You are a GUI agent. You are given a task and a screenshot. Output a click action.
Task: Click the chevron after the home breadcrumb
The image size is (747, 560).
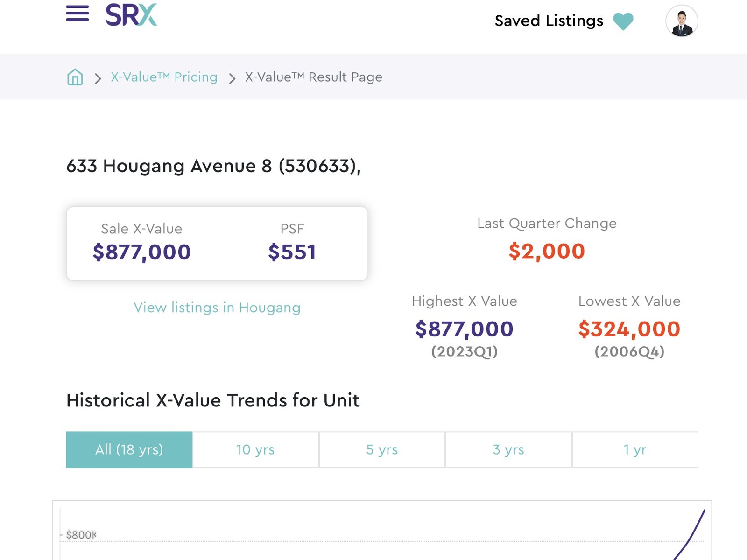(98, 78)
